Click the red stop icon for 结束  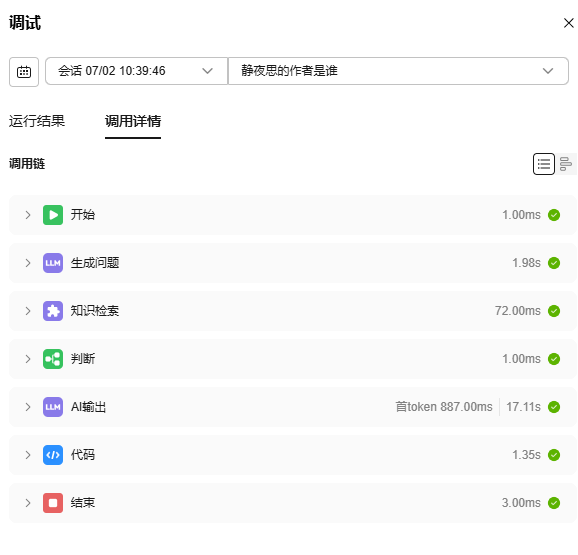point(53,503)
